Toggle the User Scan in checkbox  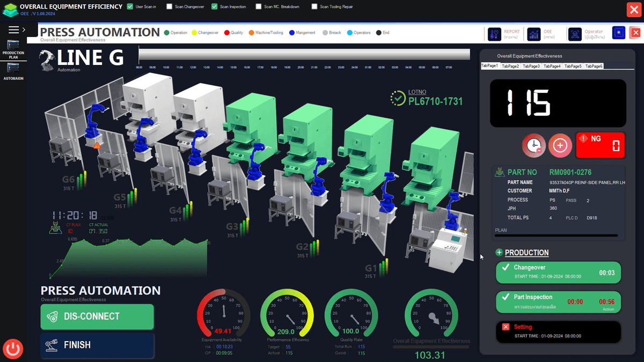point(130,7)
